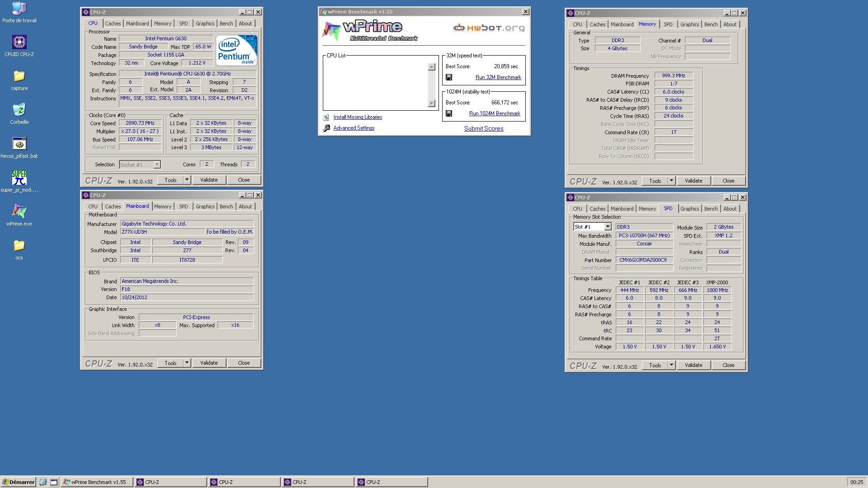Expand Tools arrow in Memory window

click(x=671, y=181)
